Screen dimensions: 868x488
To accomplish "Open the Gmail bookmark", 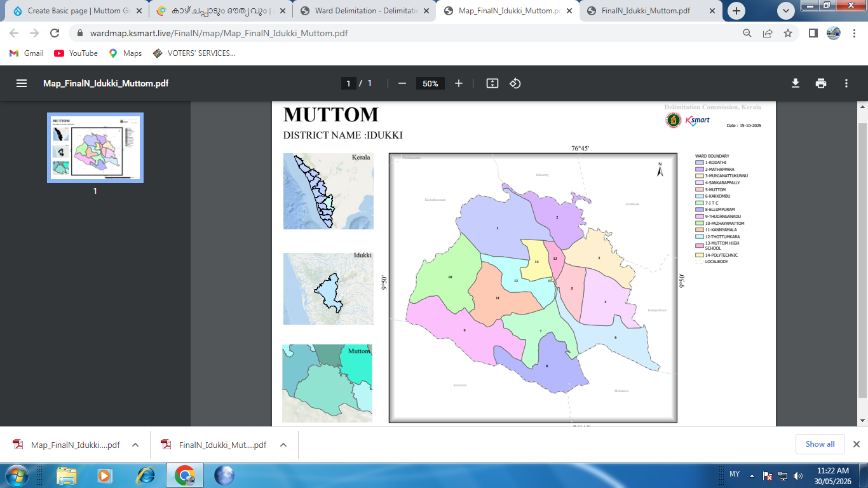I will click(27, 53).
